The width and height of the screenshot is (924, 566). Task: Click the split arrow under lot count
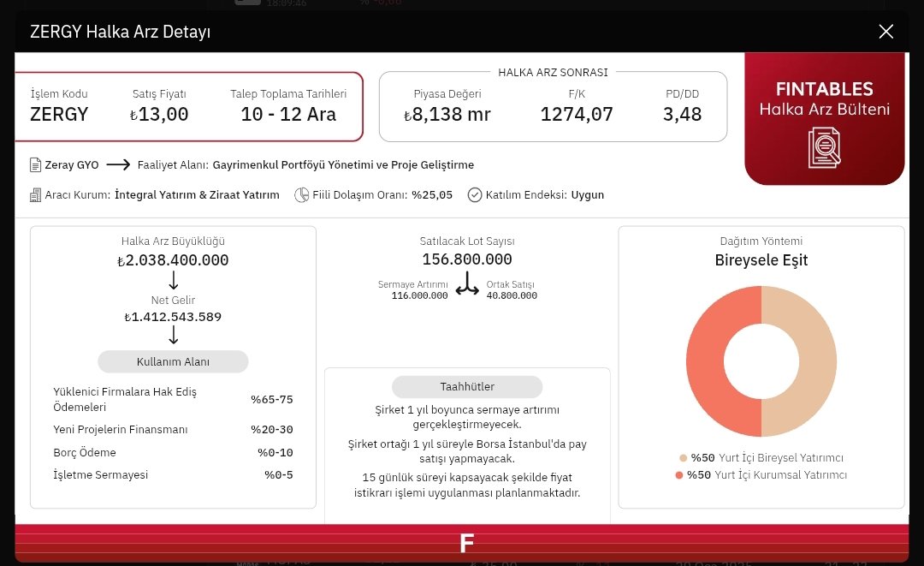[x=467, y=283]
